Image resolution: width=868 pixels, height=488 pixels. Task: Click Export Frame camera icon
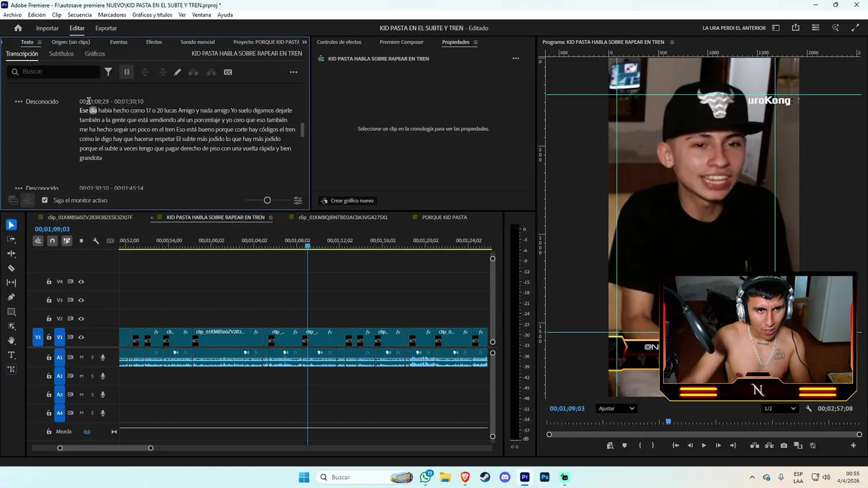[x=784, y=445]
